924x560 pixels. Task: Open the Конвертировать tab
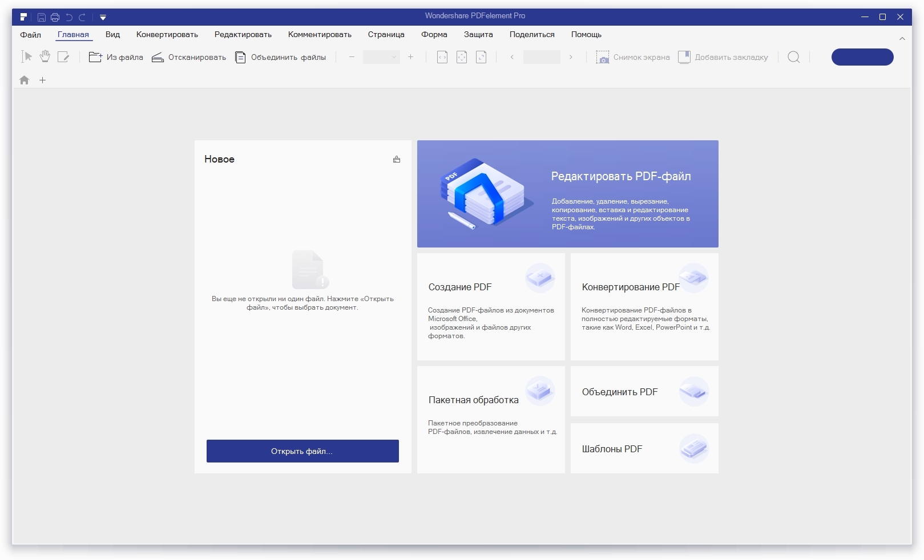coord(167,35)
